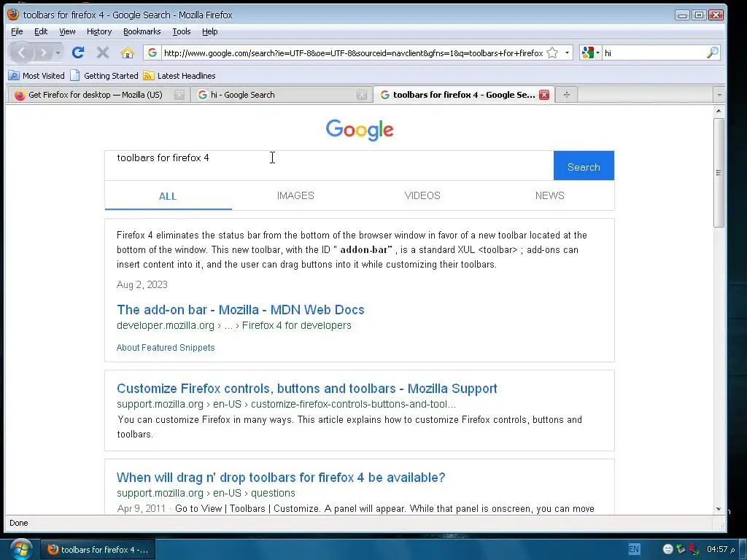Select the NEWS results tab
The image size is (747, 560).
[x=550, y=195]
